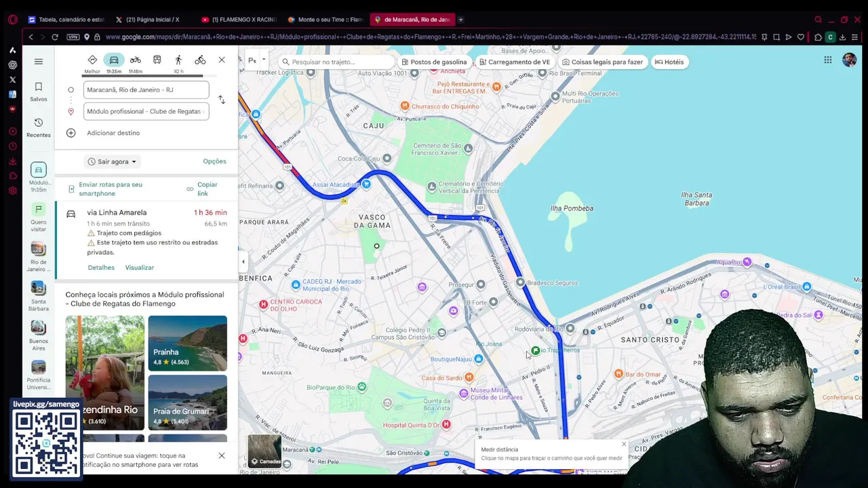Open Fazendinha Rio thumbnail
The width and height of the screenshot is (868, 488).
click(x=105, y=373)
